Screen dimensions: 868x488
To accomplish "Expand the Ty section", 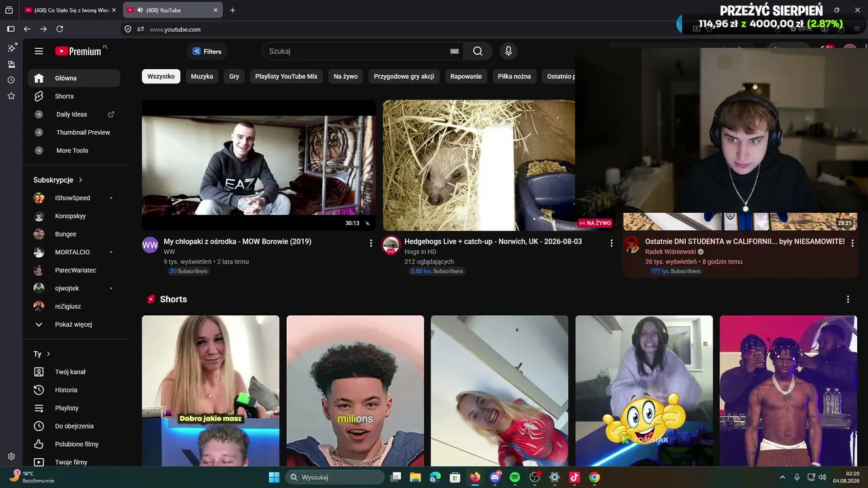I will pos(42,354).
